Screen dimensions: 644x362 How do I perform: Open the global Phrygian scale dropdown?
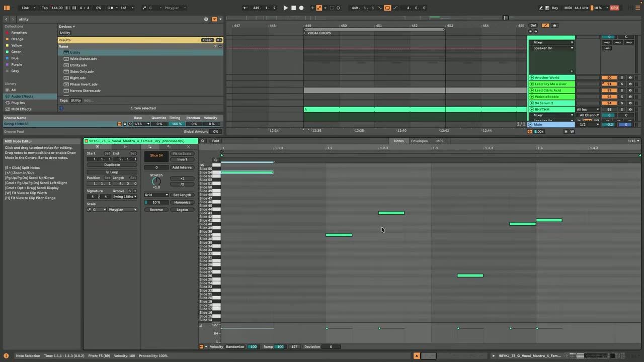pos(175,8)
